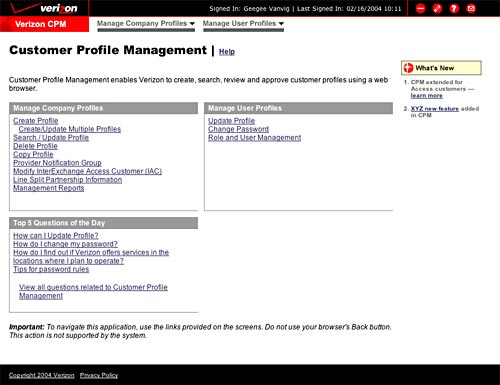
Task: Open question about Verizon services in locations
Action: point(91,256)
